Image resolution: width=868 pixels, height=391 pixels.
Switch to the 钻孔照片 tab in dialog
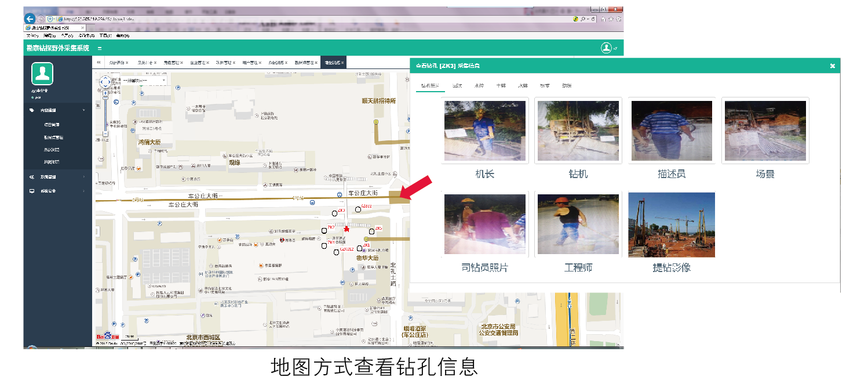[429, 85]
